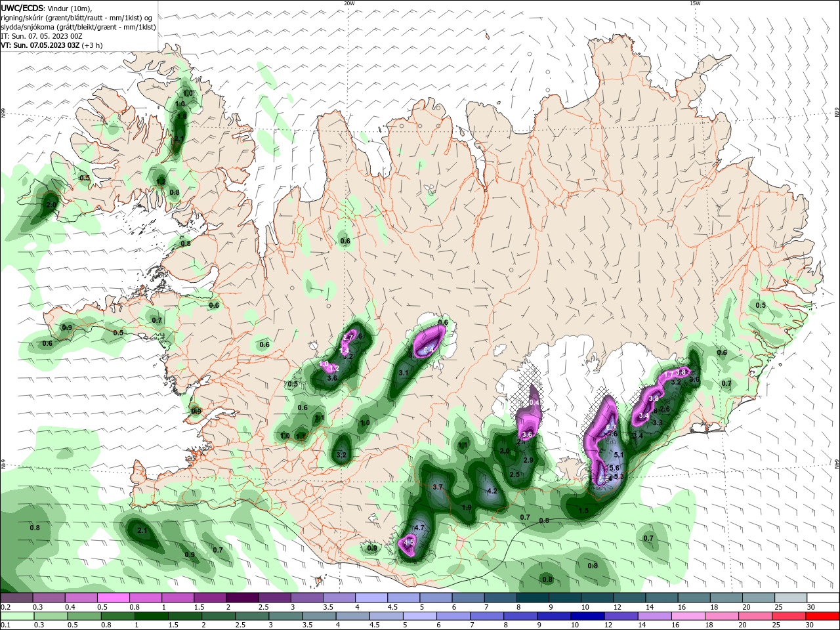Click the 3.7 precipitation value on the map
Screen dimensions: 840x630
coord(438,487)
